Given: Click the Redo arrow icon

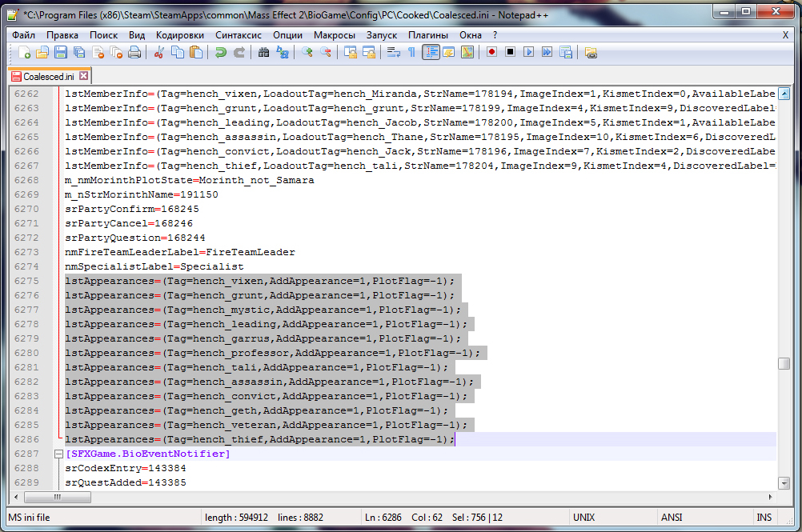Looking at the screenshot, I should pos(239,52).
